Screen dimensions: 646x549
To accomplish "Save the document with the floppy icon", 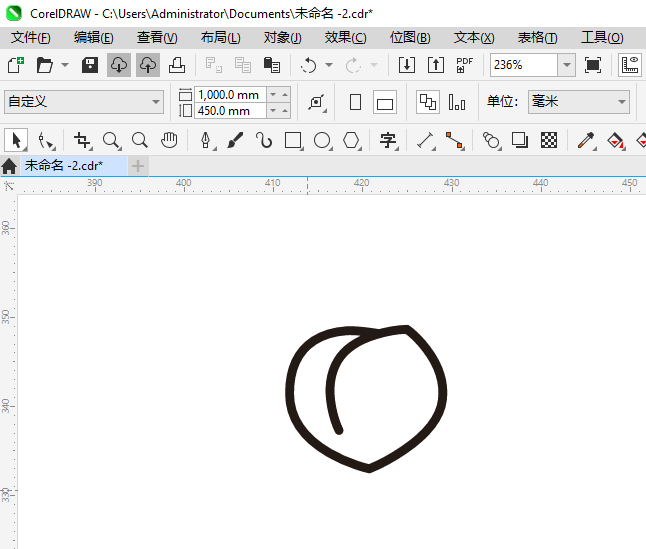I will pos(90,65).
